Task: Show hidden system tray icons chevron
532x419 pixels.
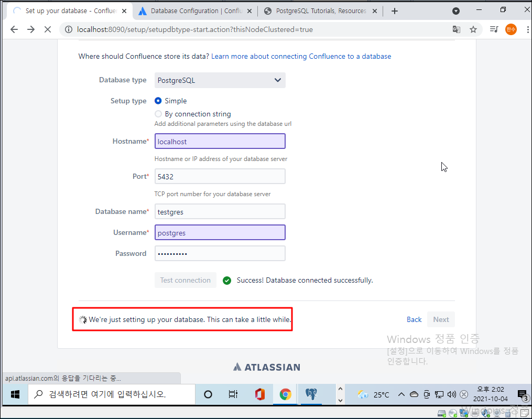Action: coord(401,394)
